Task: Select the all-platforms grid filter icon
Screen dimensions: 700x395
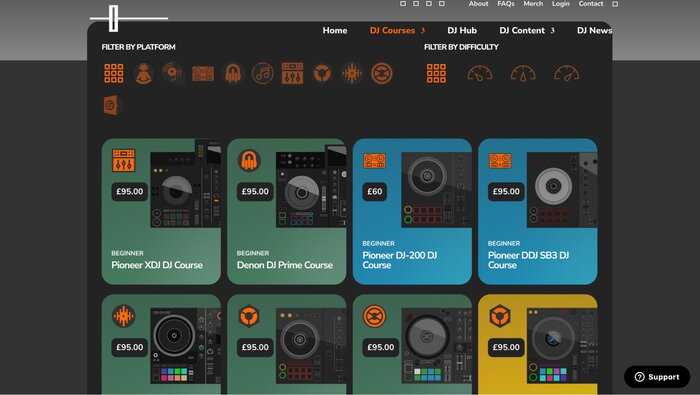Action: (114, 74)
